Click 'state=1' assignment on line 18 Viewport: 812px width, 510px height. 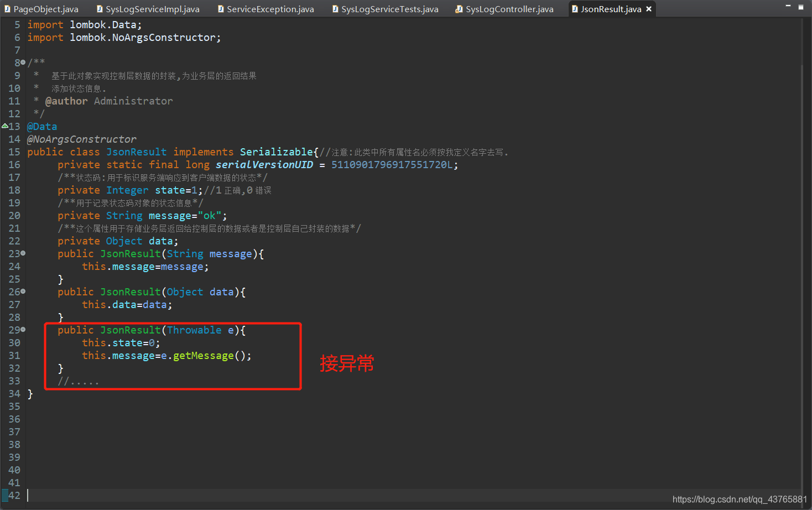[x=176, y=190]
